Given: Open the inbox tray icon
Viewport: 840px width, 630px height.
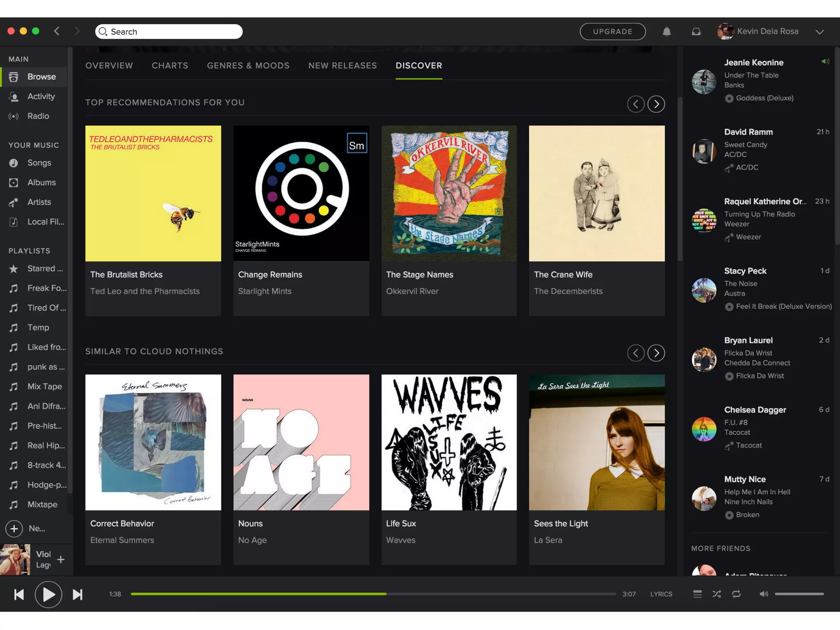Looking at the screenshot, I should click(x=696, y=32).
